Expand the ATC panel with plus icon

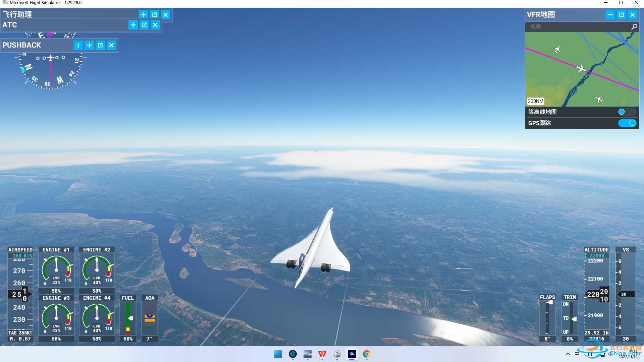pos(133,25)
